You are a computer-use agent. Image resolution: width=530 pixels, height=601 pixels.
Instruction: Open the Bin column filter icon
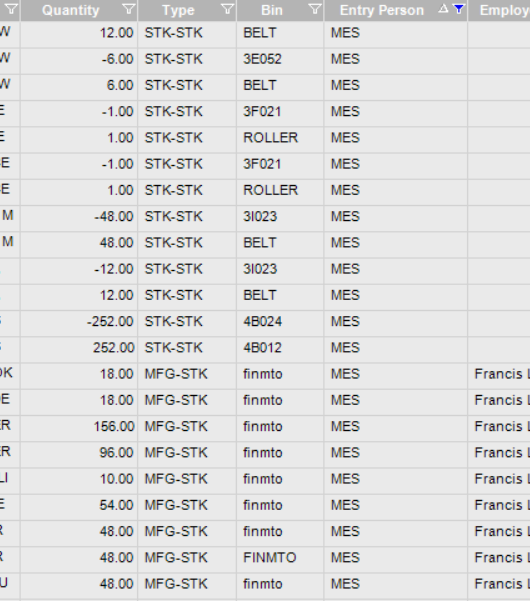315,9
